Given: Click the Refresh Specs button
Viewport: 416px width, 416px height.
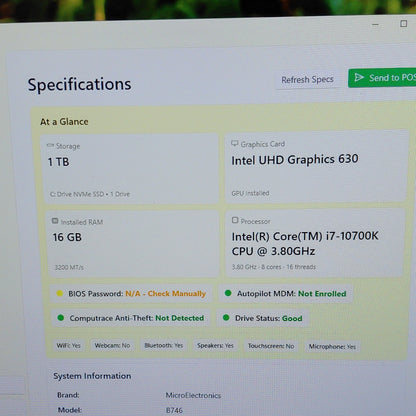Looking at the screenshot, I should point(307,80).
